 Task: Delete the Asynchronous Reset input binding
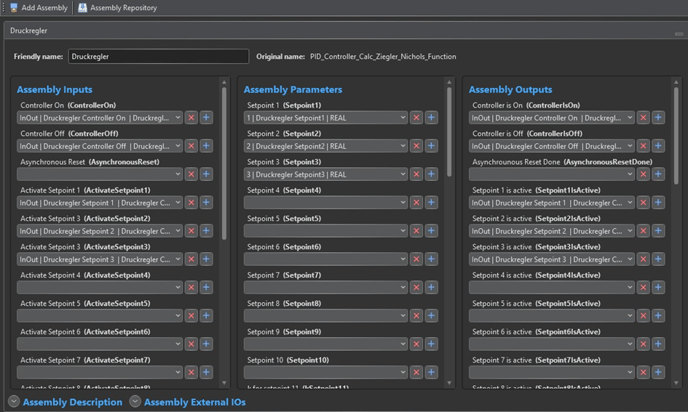click(191, 174)
